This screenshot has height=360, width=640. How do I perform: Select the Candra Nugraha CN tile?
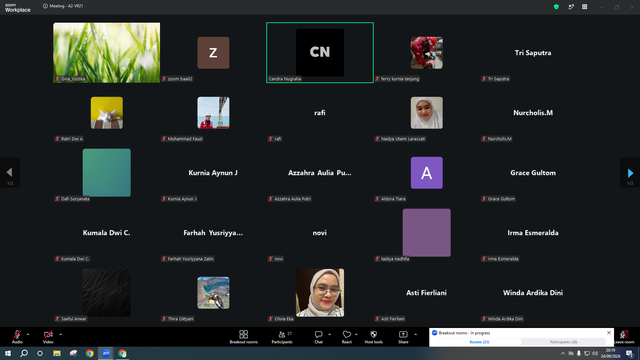pyautogui.click(x=320, y=53)
